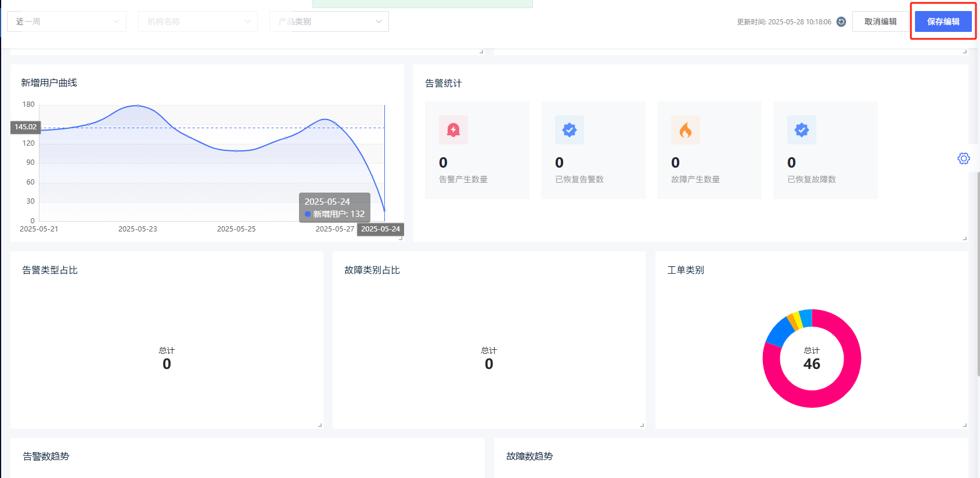This screenshot has height=478, width=980.
Task: Select the 告警产生数量 stat card
Action: [x=477, y=150]
